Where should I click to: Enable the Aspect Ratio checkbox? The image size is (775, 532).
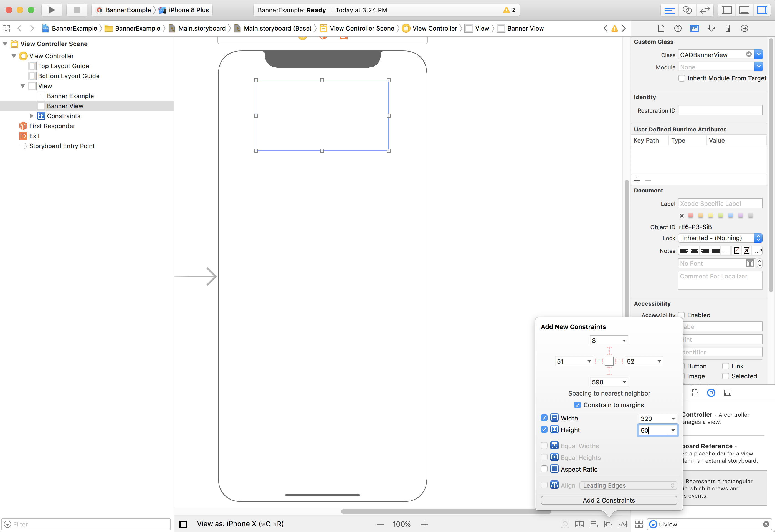click(x=544, y=469)
